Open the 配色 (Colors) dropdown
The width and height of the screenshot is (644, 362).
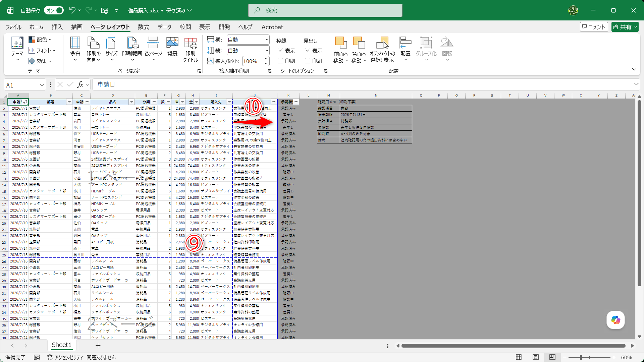[x=40, y=40]
